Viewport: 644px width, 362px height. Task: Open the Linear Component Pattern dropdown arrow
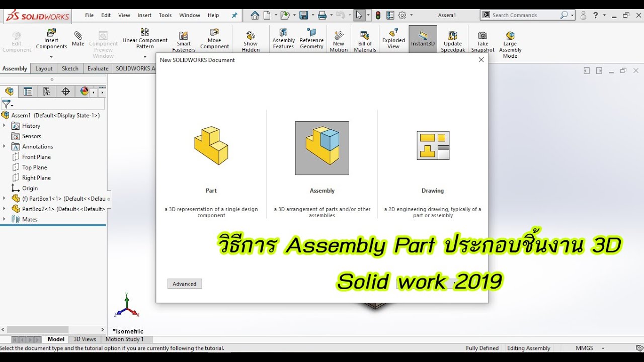(145, 57)
